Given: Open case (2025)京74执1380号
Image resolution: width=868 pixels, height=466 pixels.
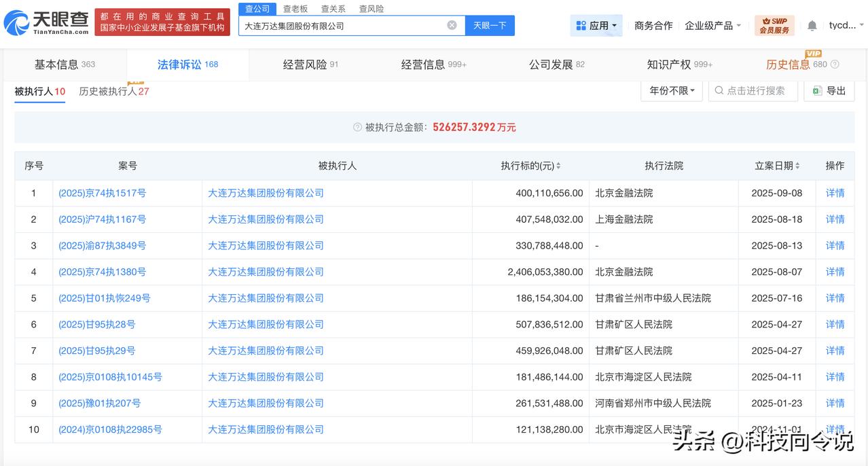Looking at the screenshot, I should click(x=102, y=272).
